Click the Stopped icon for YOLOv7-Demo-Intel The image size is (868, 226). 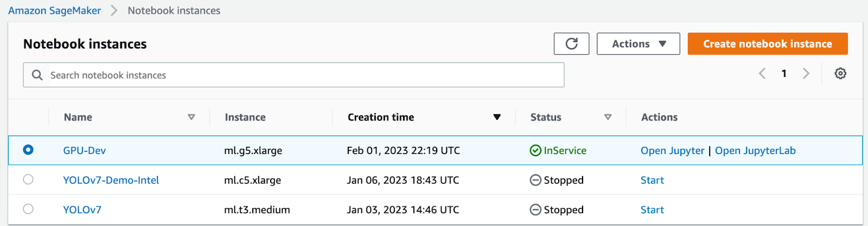(x=535, y=180)
